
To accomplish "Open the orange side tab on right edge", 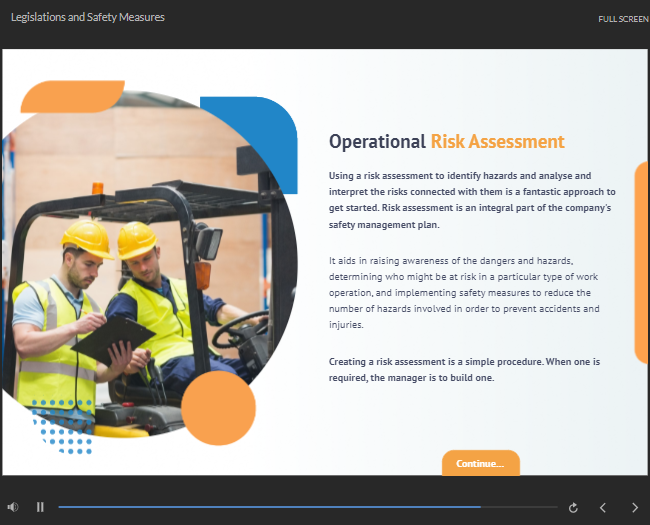I will (642, 260).
